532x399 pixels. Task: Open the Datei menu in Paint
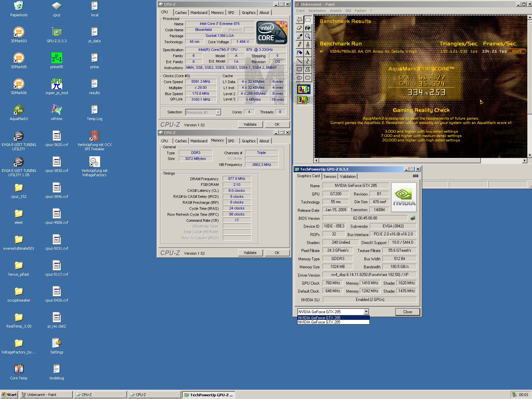300,11
